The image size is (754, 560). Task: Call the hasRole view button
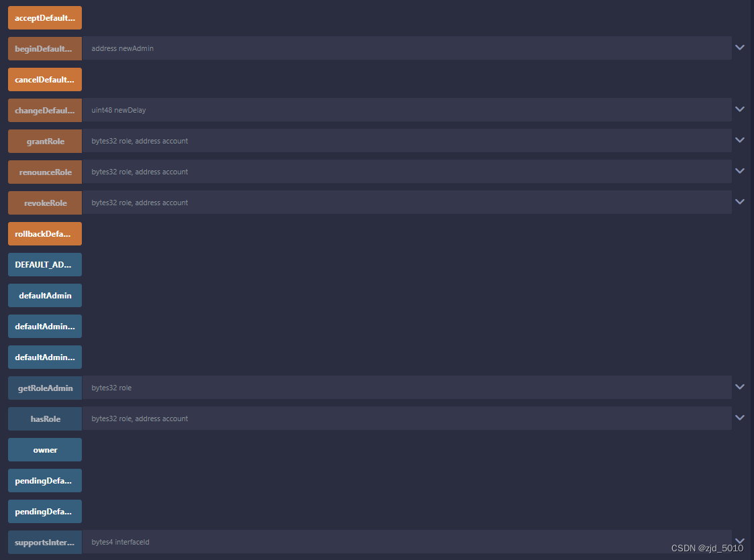[45, 418]
